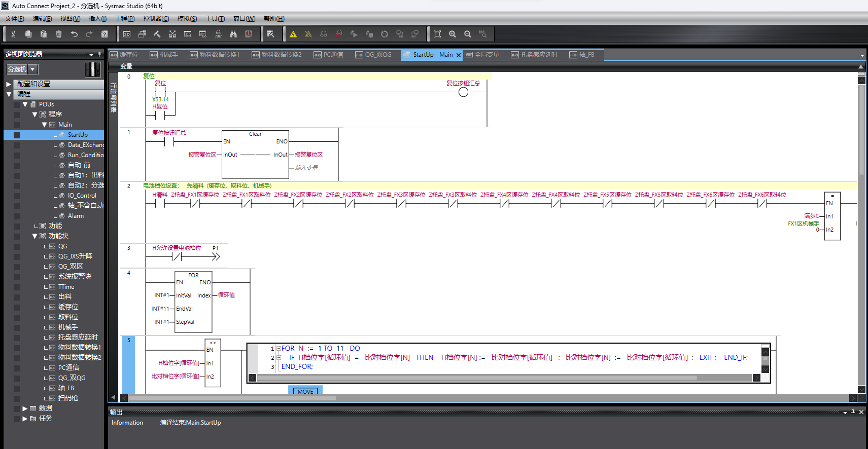This screenshot has height=449, width=868.
Task: Open the 模拟(S) menu
Action: [187, 19]
